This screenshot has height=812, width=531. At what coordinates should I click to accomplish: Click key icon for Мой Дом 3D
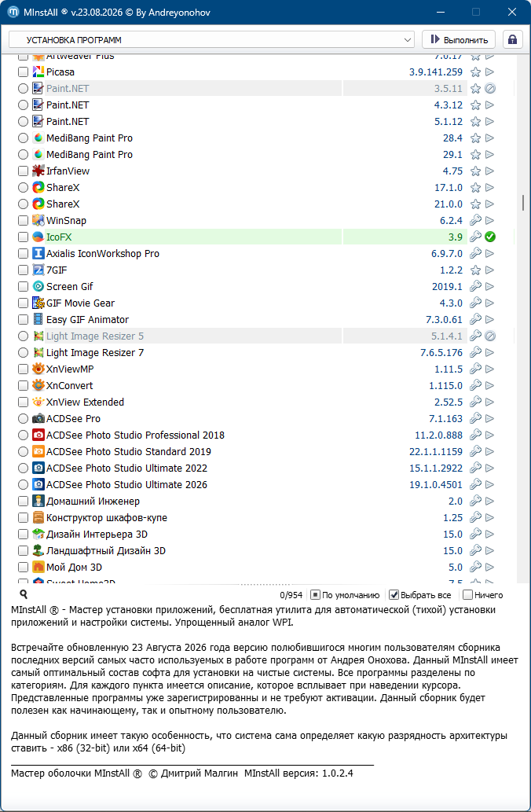coord(475,567)
